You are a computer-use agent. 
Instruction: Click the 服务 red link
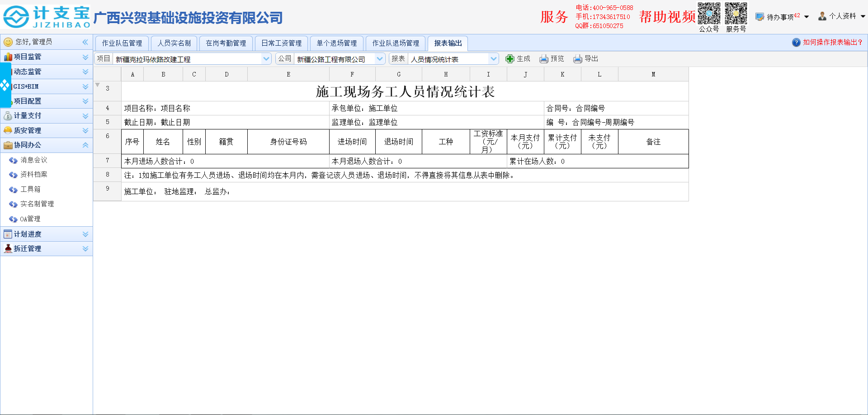coord(554,17)
